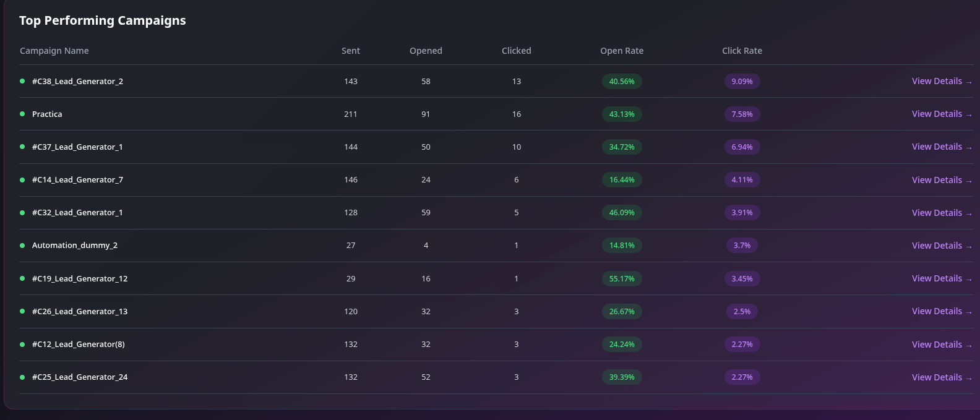Open View Details for Automation_dummy_2
The height and width of the screenshot is (420, 980).
click(941, 246)
